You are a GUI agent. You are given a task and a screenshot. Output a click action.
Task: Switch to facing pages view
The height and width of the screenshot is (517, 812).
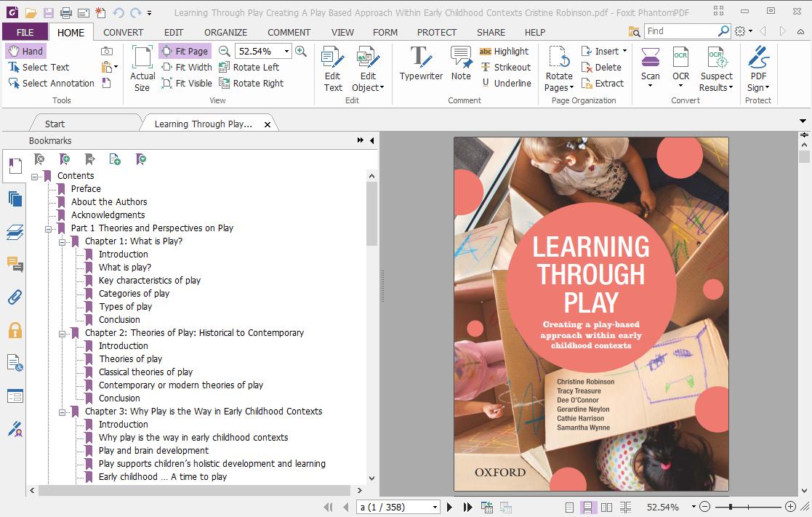tap(606, 507)
